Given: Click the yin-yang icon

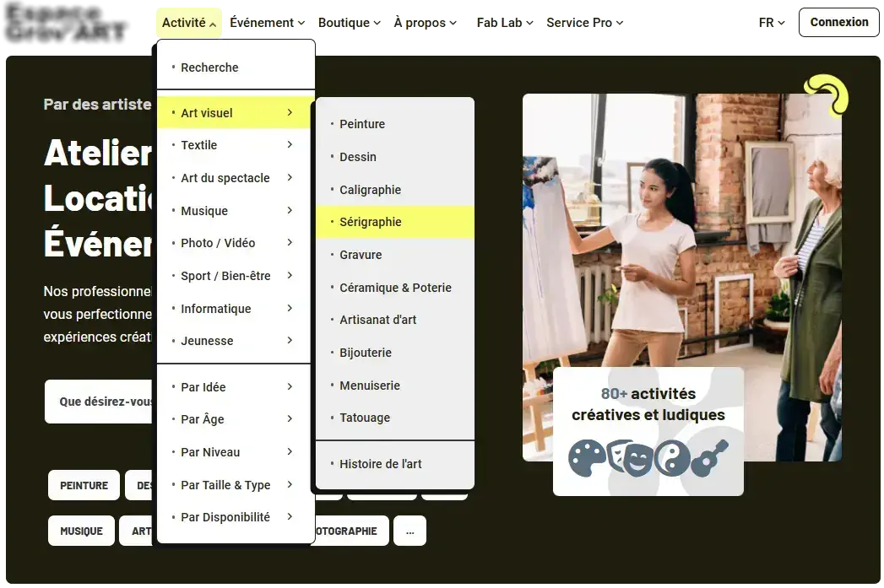Looking at the screenshot, I should (x=672, y=458).
